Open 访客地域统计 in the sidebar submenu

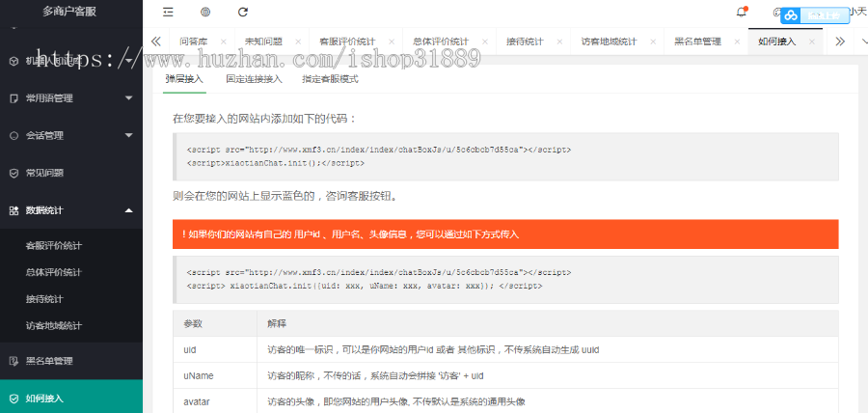(x=54, y=325)
